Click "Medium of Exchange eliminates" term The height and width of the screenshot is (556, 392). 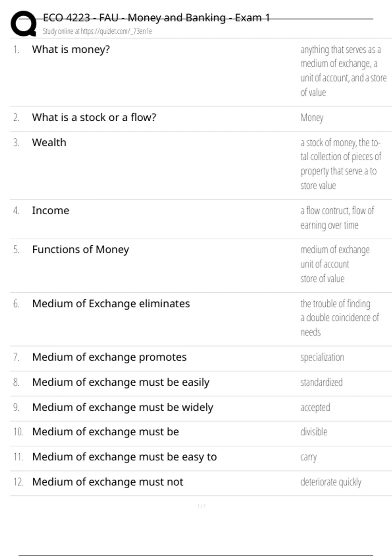coord(111,304)
